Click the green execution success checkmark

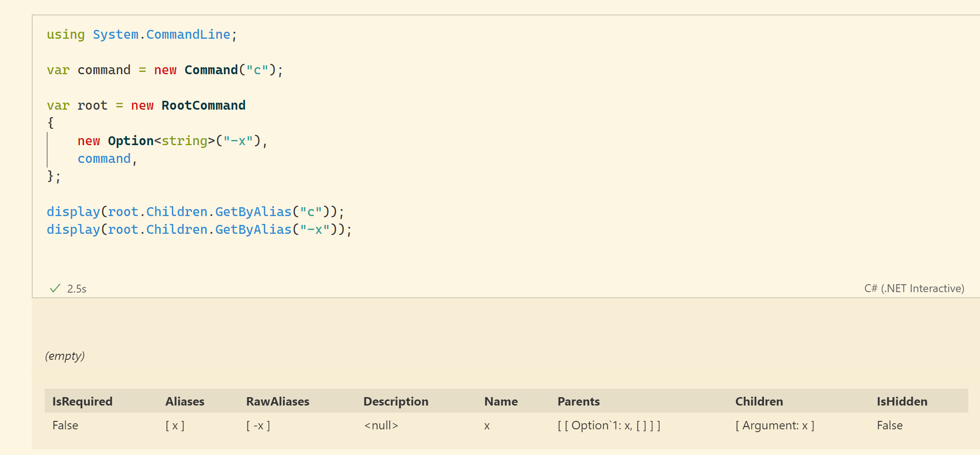(55, 288)
